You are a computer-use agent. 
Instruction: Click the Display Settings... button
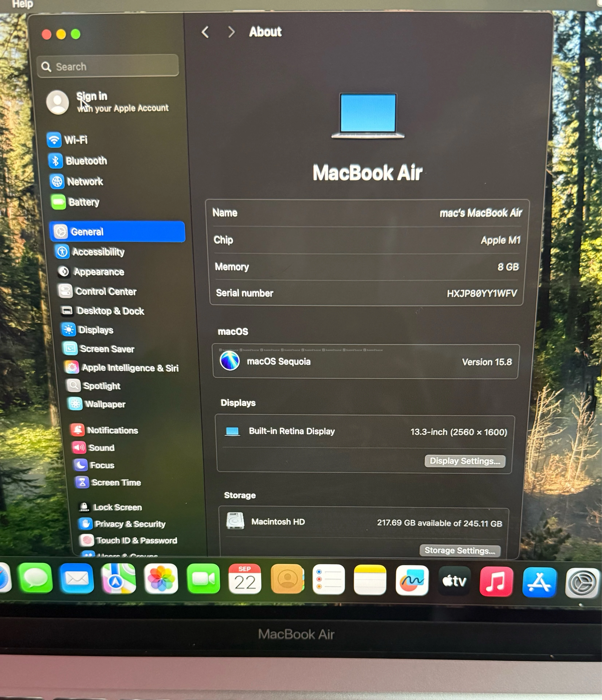point(465,461)
